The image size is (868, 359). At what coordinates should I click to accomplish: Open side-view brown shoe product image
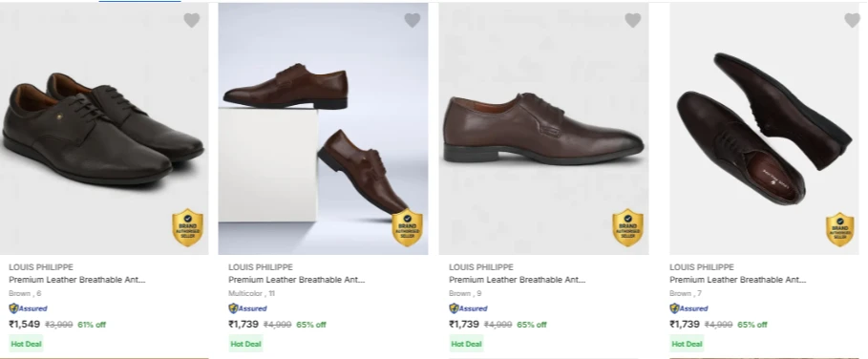coord(543,129)
